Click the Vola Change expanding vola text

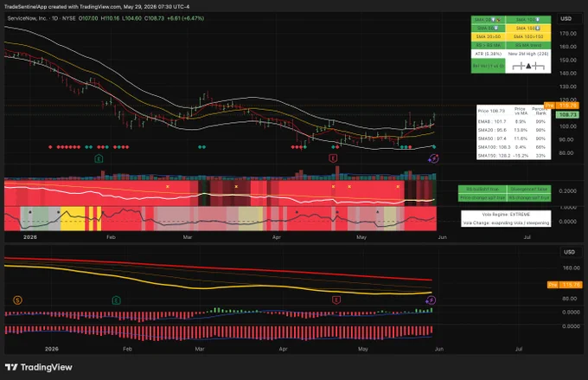(506, 223)
